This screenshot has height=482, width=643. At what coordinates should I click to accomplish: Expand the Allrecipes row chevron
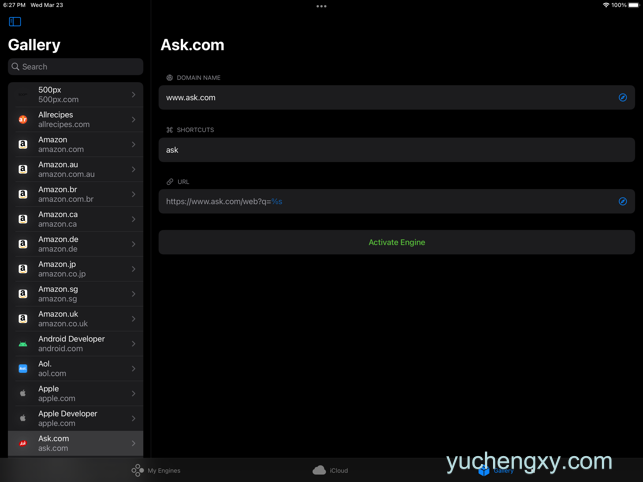tap(134, 119)
